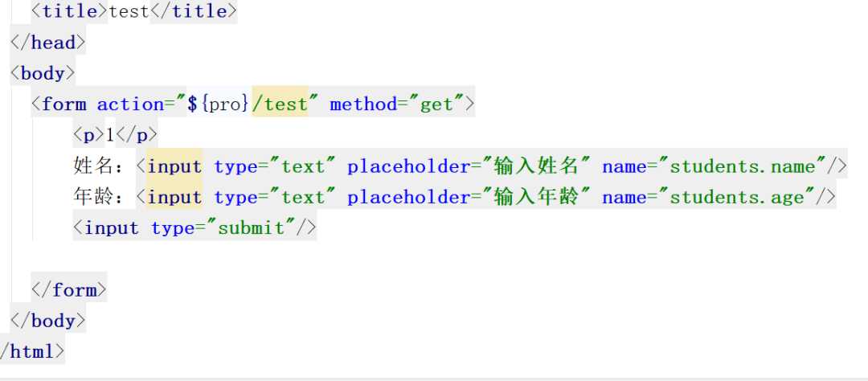Click the highlighted input keyword on the 年龄 line
The width and height of the screenshot is (868, 381).
coord(174,197)
